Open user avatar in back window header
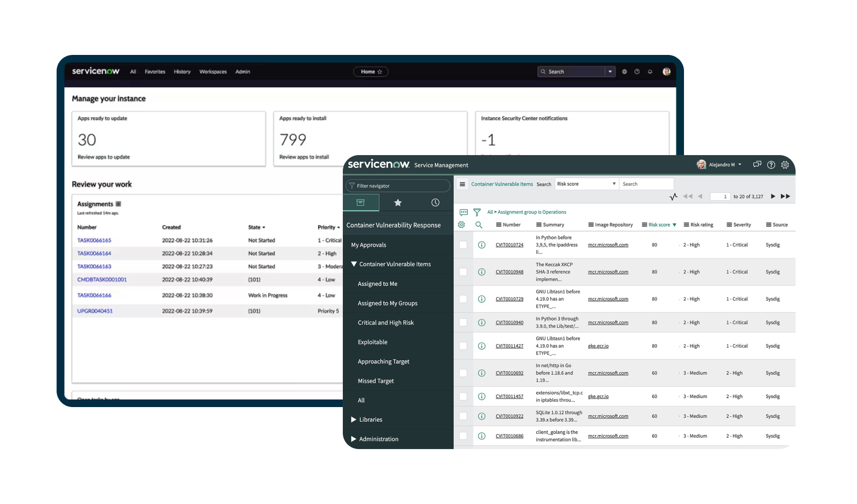Image resolution: width=857 pixels, height=504 pixels. click(667, 72)
